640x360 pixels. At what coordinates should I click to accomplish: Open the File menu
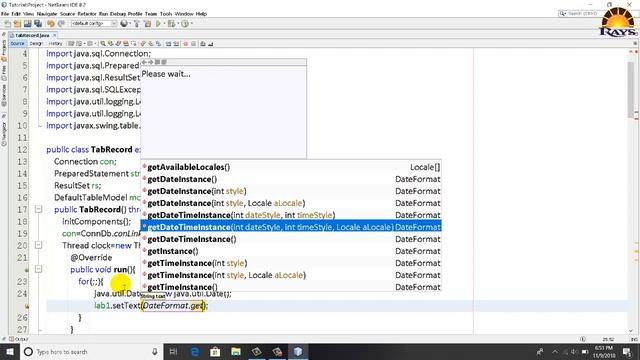tap(5, 14)
